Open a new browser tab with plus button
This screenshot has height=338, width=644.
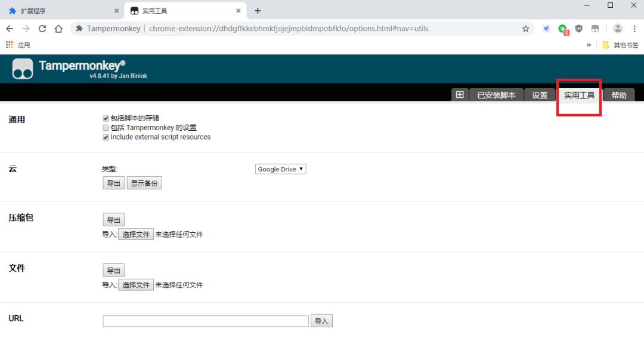(258, 11)
